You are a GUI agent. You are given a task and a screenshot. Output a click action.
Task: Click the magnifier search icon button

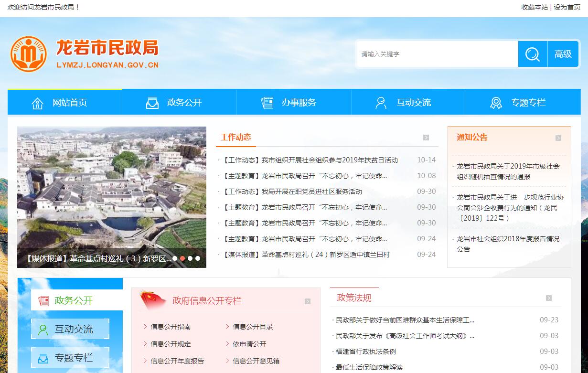click(x=532, y=54)
